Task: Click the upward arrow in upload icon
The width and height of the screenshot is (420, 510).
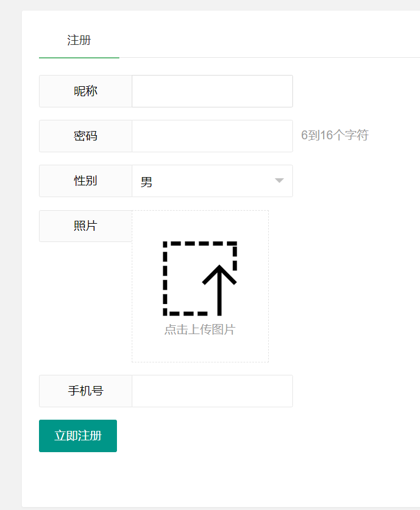Action: [219, 289]
